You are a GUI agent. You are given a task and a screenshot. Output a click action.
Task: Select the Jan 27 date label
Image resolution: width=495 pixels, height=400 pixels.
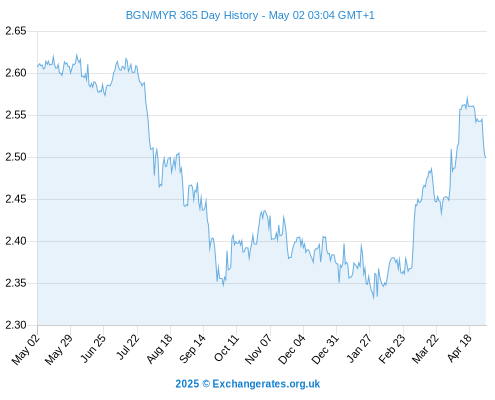(359, 349)
